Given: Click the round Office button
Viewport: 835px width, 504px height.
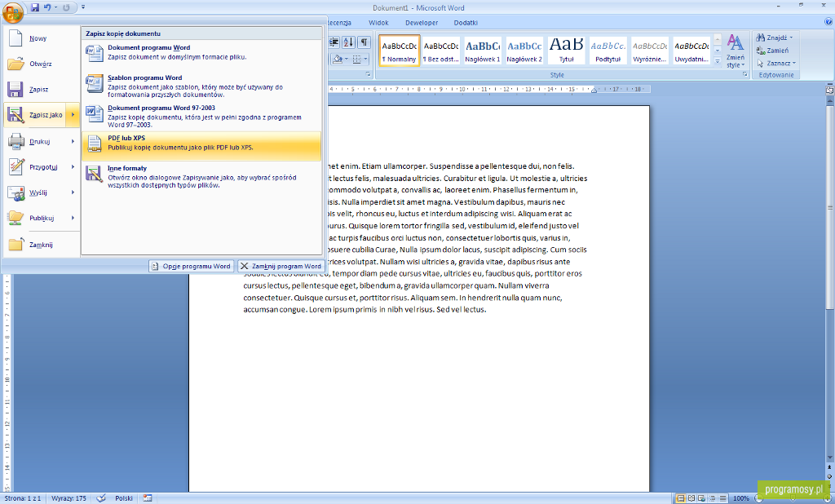Looking at the screenshot, I should (12, 13).
